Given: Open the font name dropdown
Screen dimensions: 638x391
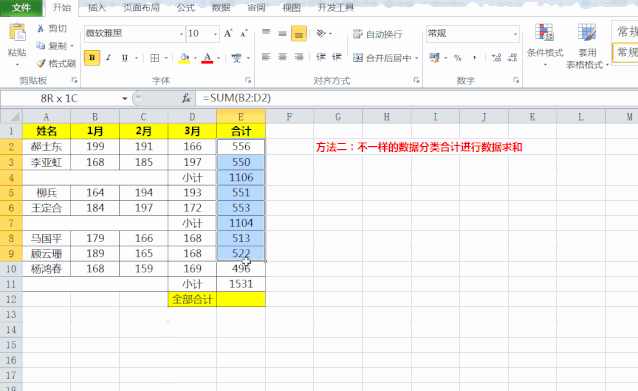Looking at the screenshot, I should point(181,34).
